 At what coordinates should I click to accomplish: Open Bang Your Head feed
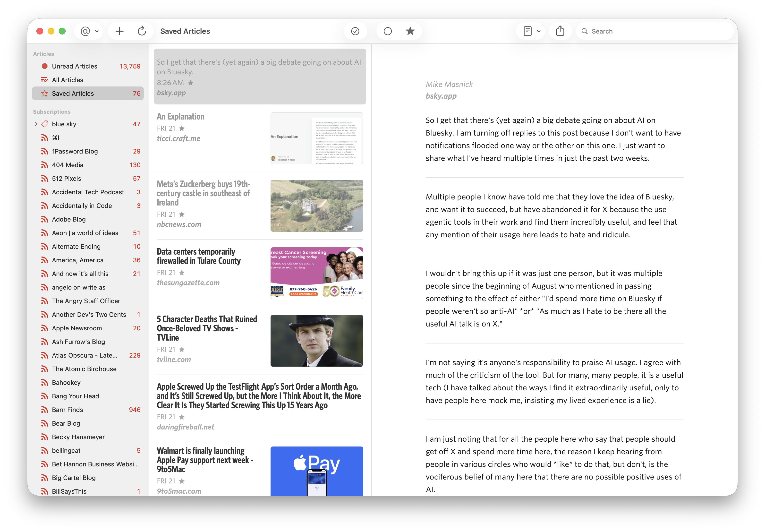coord(88,396)
